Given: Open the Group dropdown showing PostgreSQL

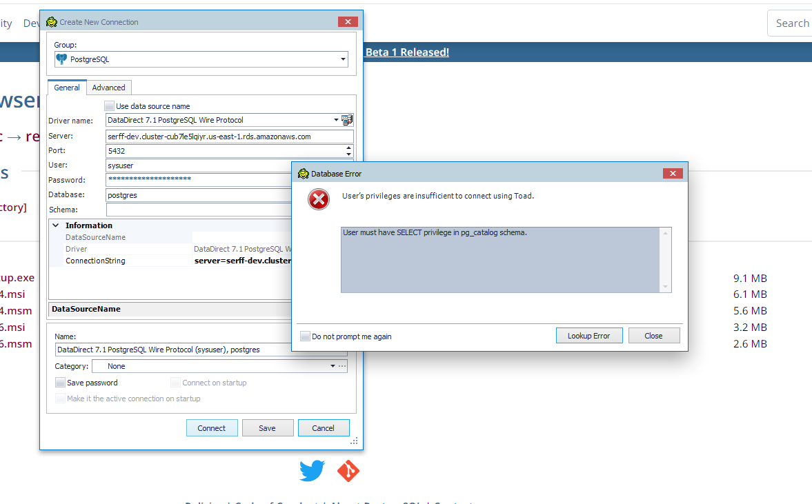Looking at the screenshot, I should (x=343, y=59).
